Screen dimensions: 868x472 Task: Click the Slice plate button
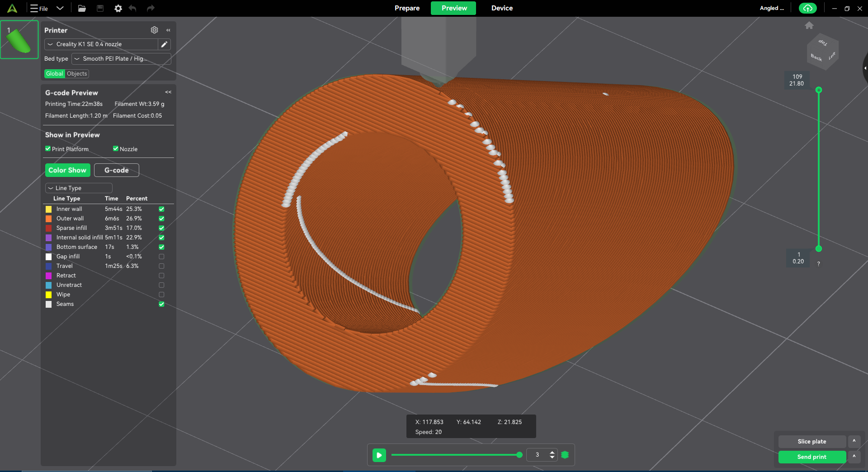click(x=812, y=441)
